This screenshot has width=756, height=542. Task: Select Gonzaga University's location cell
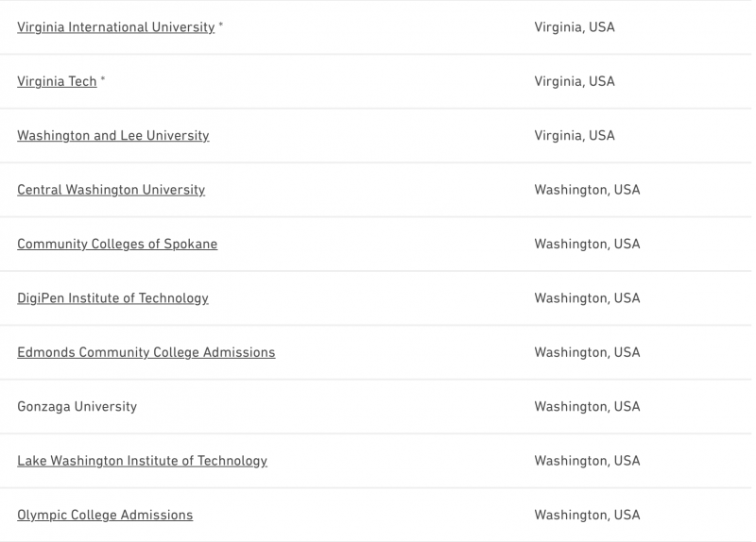587,407
